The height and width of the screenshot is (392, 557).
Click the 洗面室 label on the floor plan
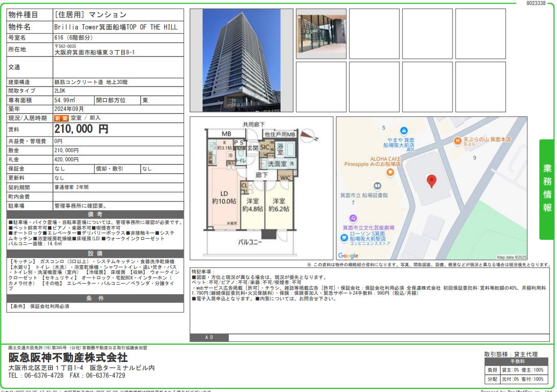click(x=277, y=164)
